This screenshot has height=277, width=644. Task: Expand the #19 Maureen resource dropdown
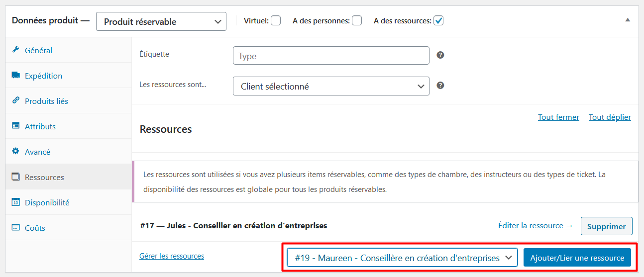pyautogui.click(x=402, y=258)
